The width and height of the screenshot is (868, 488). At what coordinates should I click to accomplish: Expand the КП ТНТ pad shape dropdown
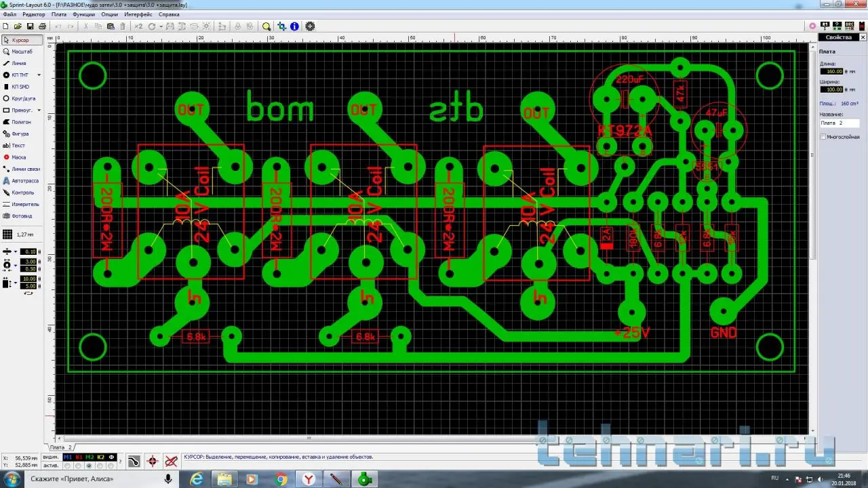[x=39, y=75]
